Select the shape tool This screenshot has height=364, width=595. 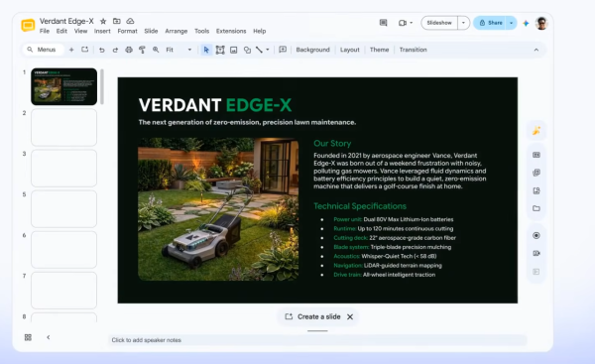247,50
